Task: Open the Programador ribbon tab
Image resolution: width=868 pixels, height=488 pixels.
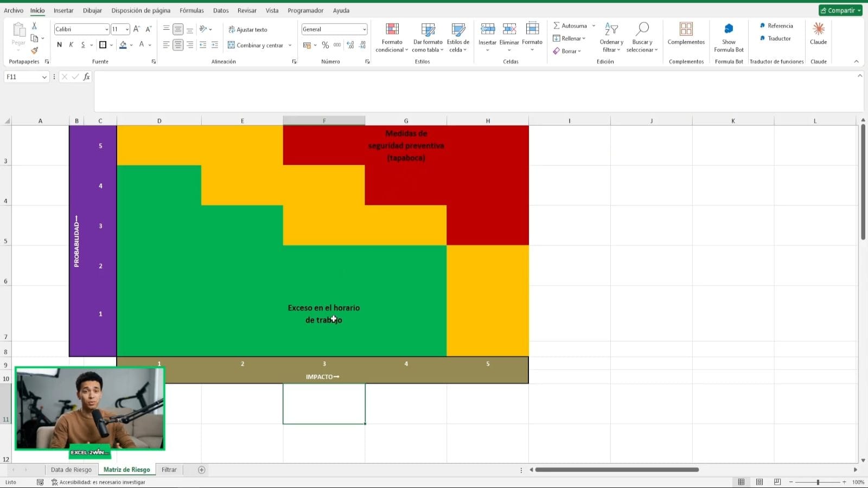Action: (x=305, y=10)
